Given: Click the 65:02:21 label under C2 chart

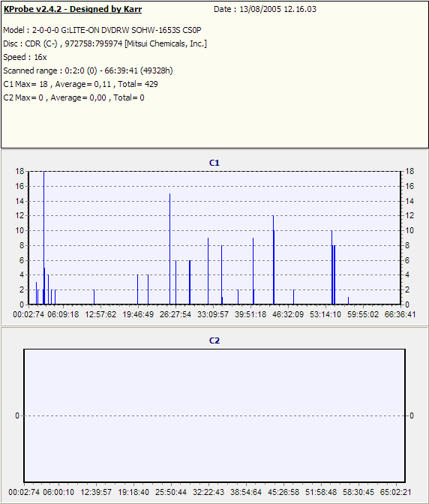Looking at the screenshot, I should point(395,492).
